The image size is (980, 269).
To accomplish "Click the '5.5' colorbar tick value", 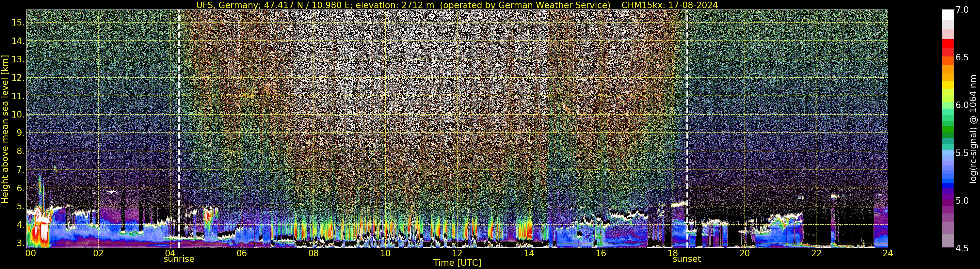I will click(x=962, y=152).
